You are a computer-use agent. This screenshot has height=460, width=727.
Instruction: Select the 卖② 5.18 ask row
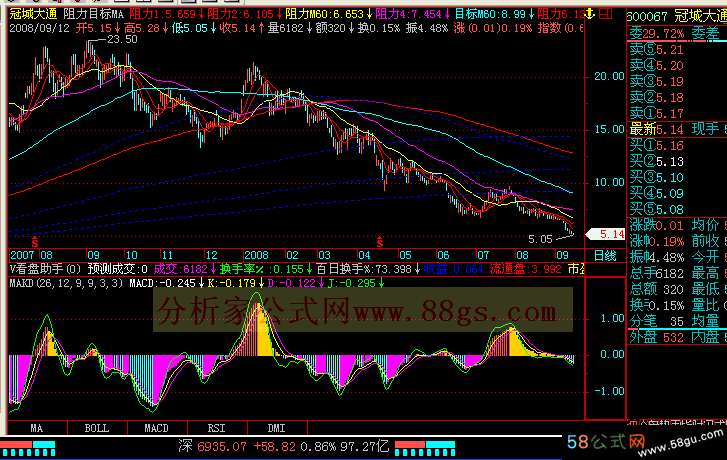[x=656, y=97]
